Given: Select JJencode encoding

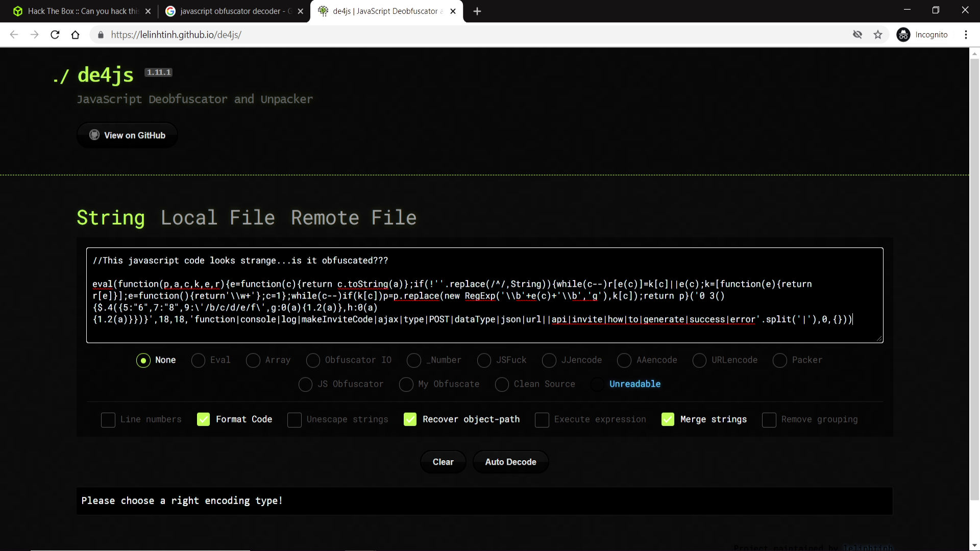Looking at the screenshot, I should tap(549, 360).
